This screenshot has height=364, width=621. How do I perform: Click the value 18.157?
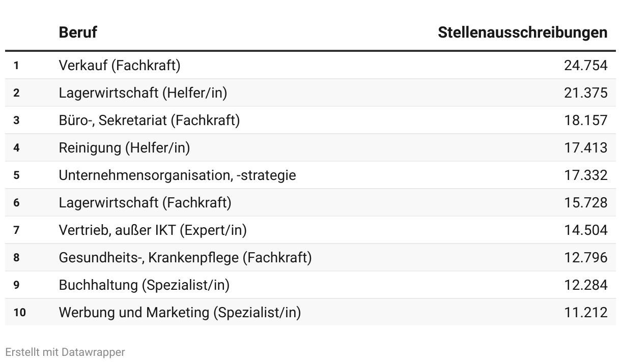[585, 120]
